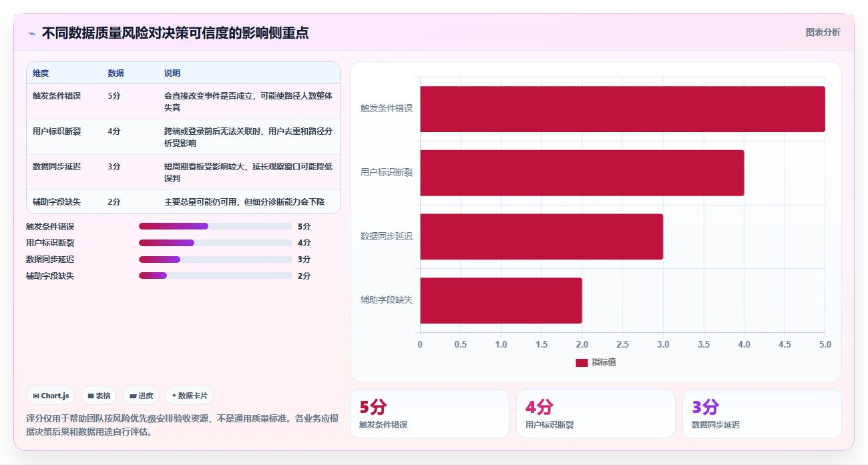The width and height of the screenshot is (868, 465).
Task: Click the table description starting 主要总量可能仍可用
Action: pyautogui.click(x=244, y=201)
